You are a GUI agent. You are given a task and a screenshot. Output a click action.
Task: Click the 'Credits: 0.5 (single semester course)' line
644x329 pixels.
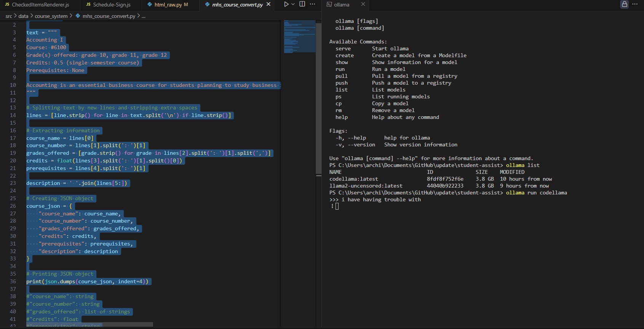[83, 63]
